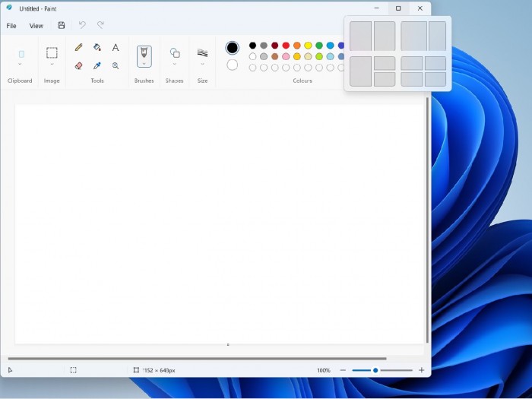Select the Pencil tool
The image size is (532, 399).
tap(79, 47)
